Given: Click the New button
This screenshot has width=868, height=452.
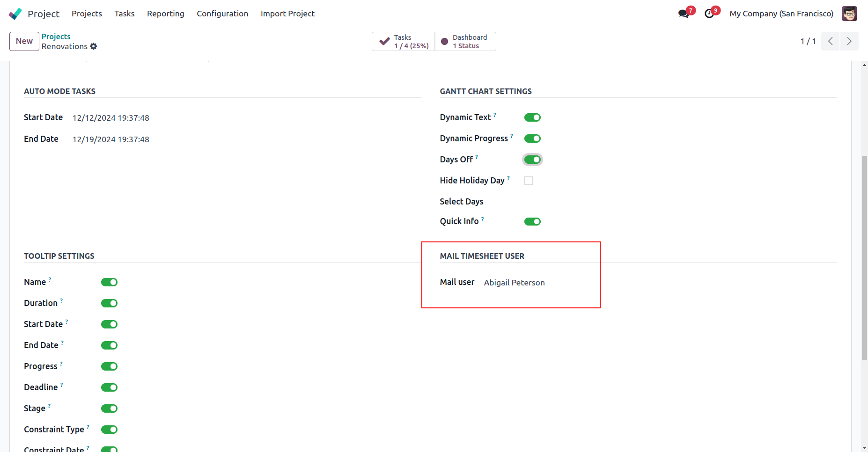Looking at the screenshot, I should pyautogui.click(x=24, y=41).
